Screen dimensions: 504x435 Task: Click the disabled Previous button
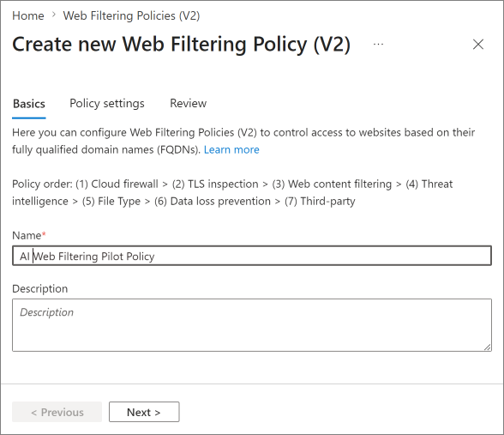(x=57, y=412)
